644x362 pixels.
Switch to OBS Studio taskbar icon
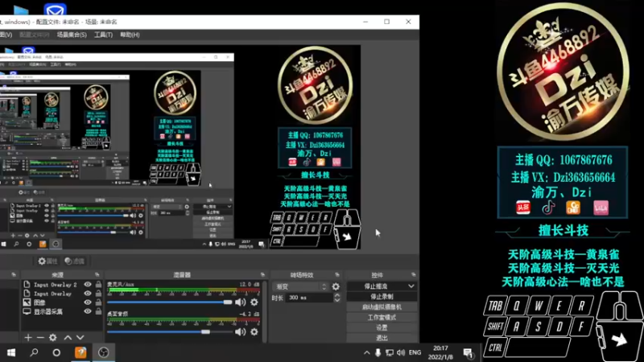click(x=104, y=352)
